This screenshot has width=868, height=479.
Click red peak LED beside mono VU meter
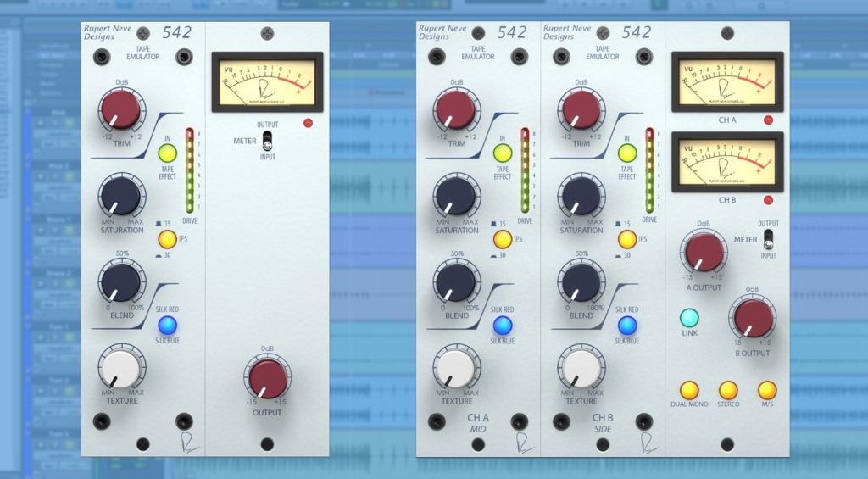[309, 123]
